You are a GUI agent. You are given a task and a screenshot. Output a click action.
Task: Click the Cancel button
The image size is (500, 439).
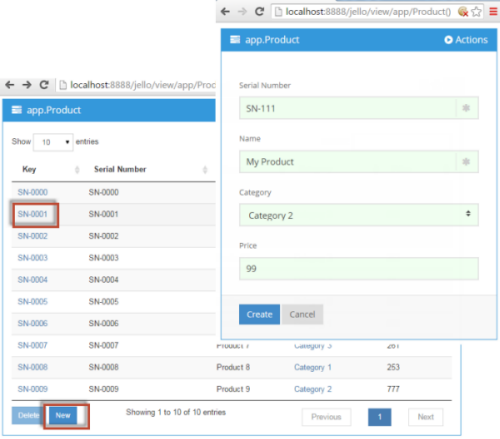point(302,314)
